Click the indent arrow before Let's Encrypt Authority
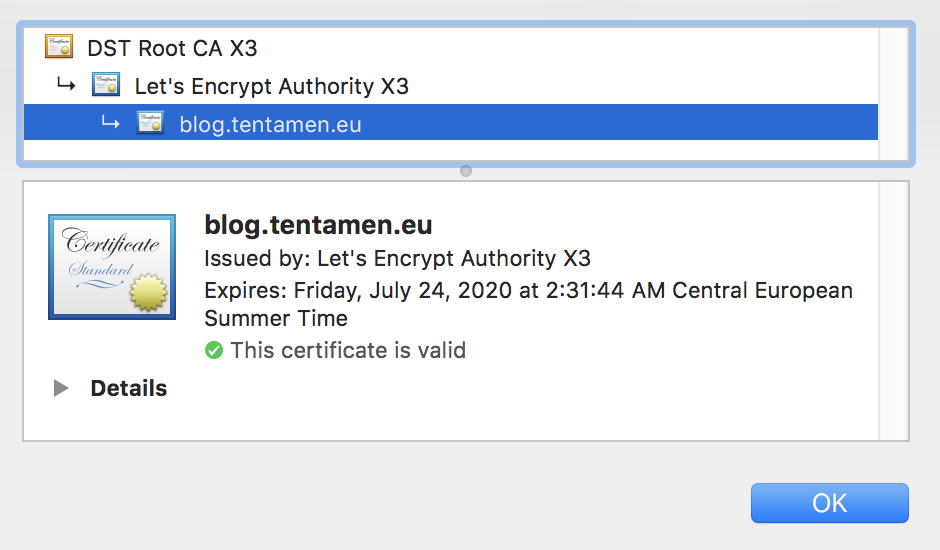The height and width of the screenshot is (550, 940). coord(66,85)
